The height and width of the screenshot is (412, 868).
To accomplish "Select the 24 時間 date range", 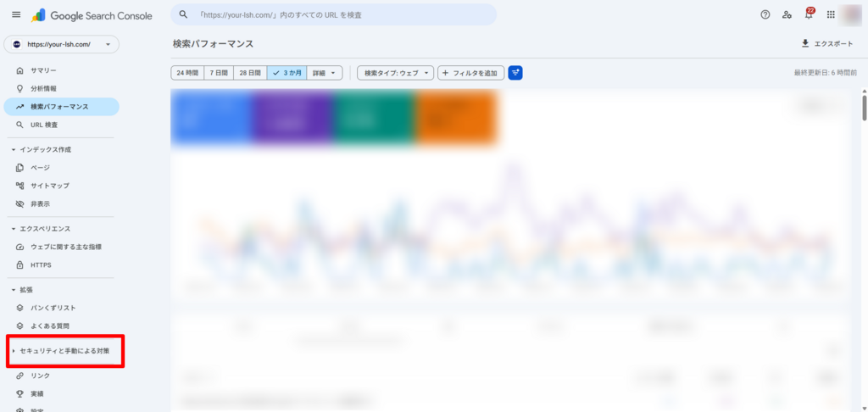I will pos(187,73).
